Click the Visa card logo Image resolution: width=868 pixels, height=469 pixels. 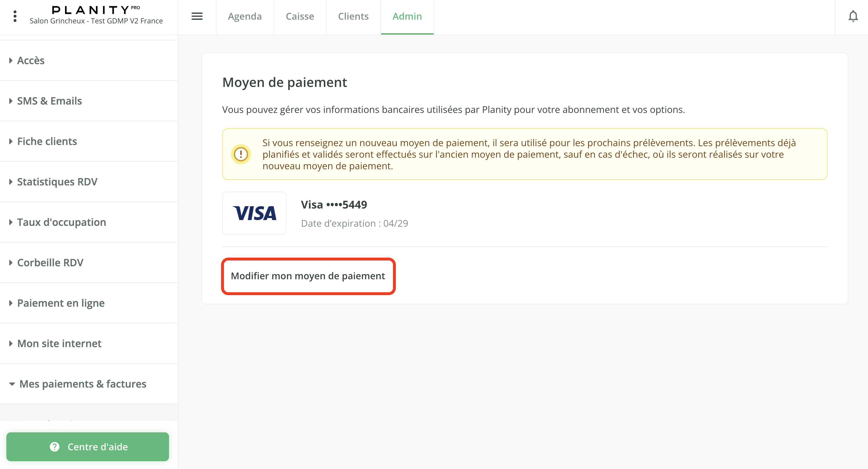(254, 213)
